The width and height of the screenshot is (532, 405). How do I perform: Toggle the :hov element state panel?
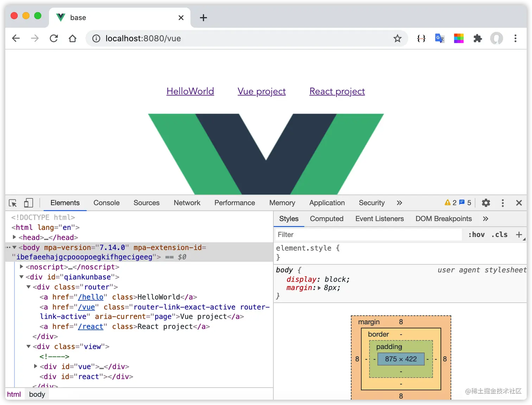(476, 234)
